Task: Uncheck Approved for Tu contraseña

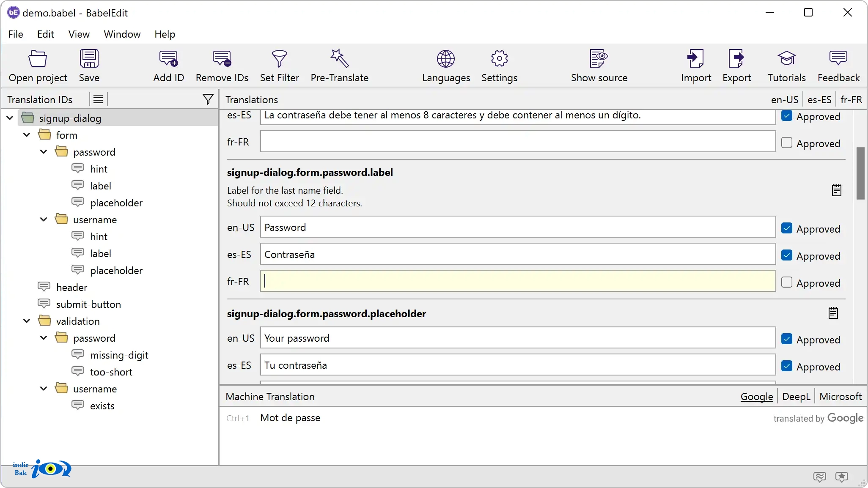Action: tap(786, 366)
